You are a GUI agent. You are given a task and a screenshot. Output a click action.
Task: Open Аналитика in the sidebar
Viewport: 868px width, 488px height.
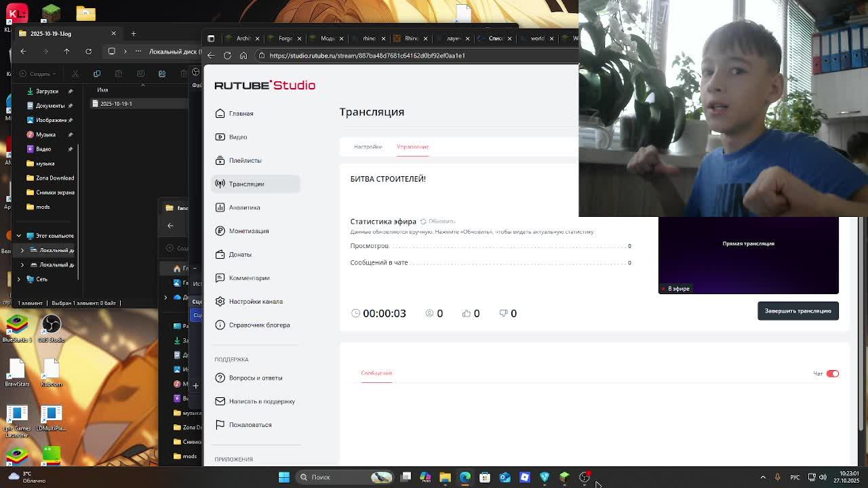(255, 207)
